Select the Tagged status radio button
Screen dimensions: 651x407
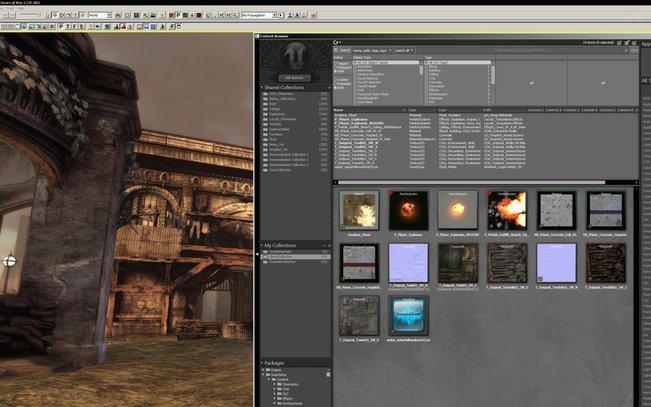335,64
